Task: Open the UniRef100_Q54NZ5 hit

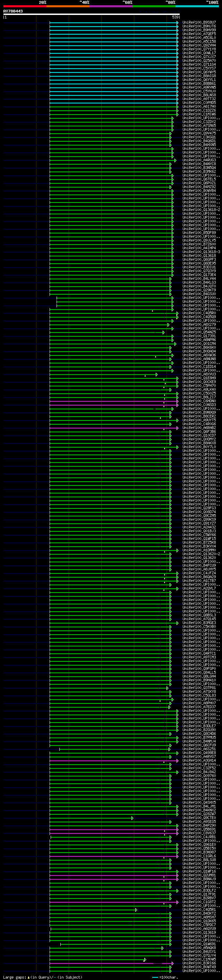Action: [199, 332]
